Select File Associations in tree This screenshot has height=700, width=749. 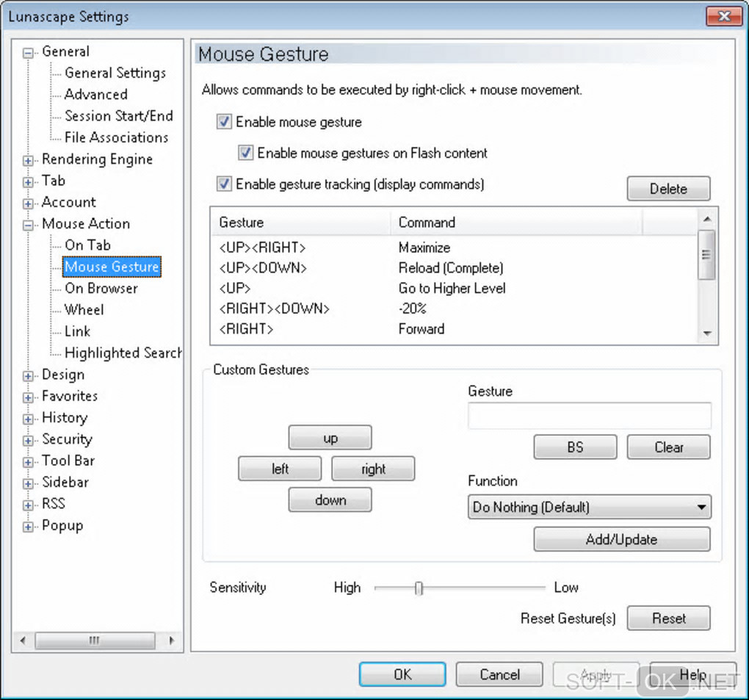click(117, 137)
